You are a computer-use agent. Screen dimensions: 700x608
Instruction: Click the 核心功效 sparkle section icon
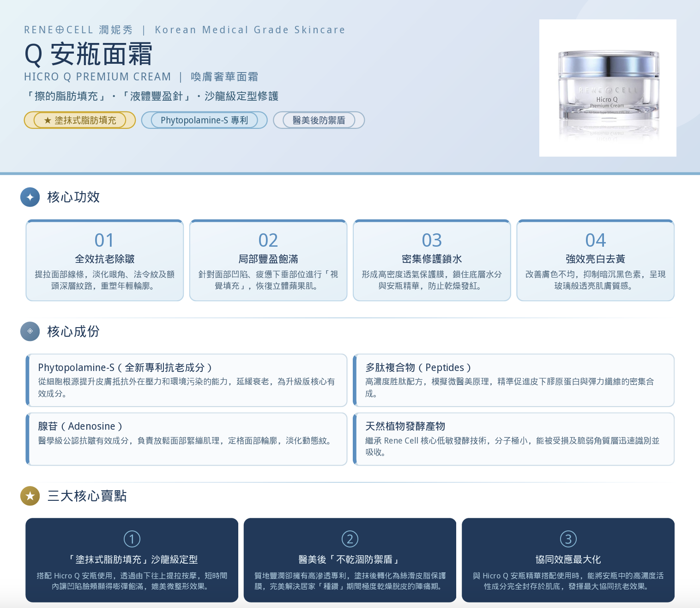click(30, 197)
